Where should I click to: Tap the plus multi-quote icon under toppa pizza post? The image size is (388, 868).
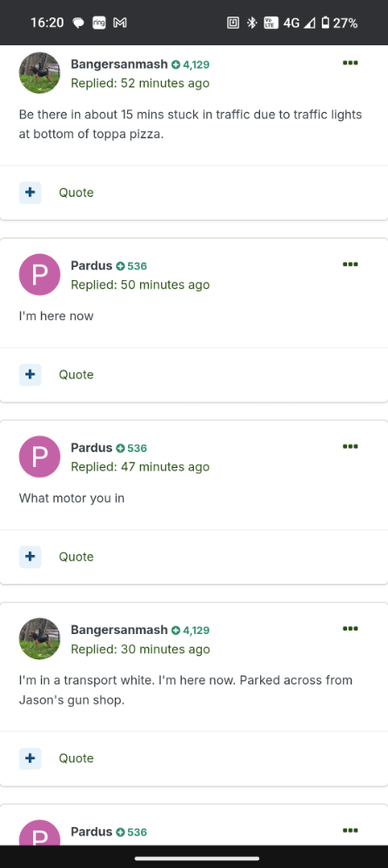[x=30, y=192]
